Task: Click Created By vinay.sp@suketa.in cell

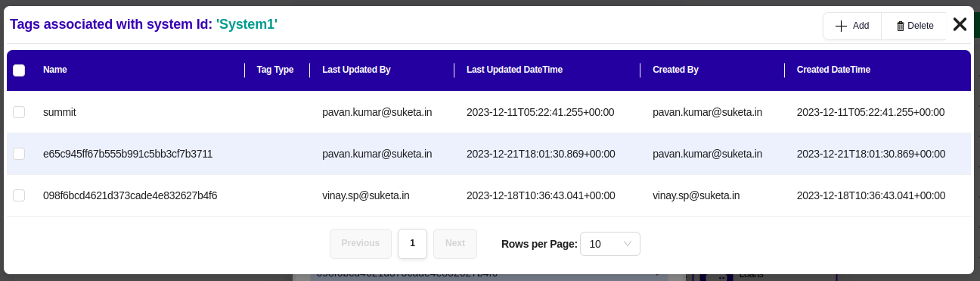Action: (696, 195)
